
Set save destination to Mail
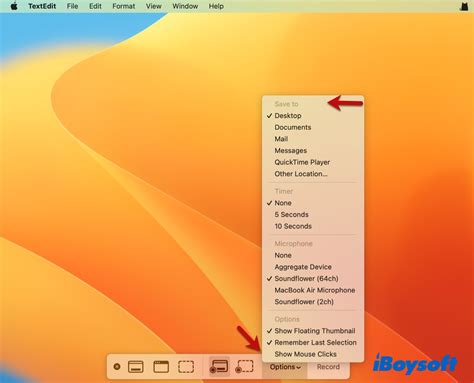tap(313, 139)
